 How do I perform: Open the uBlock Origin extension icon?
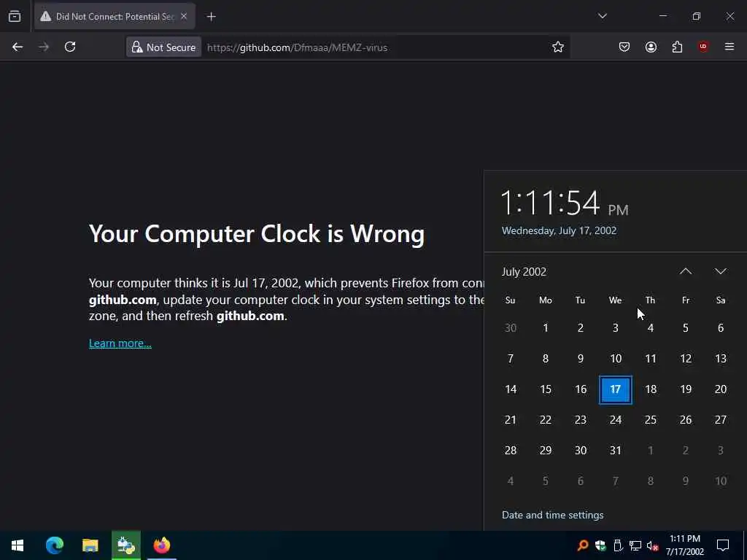coord(703,47)
